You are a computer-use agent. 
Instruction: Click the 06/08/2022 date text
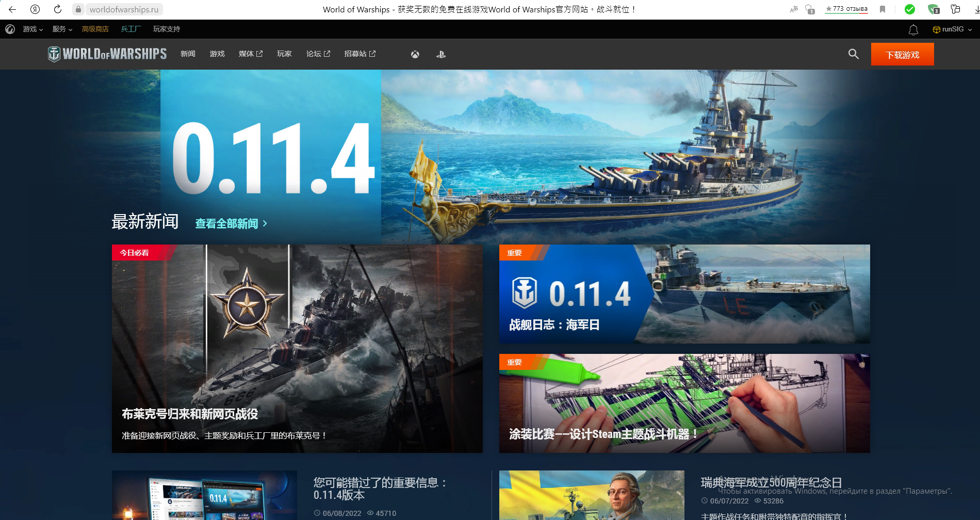point(342,513)
